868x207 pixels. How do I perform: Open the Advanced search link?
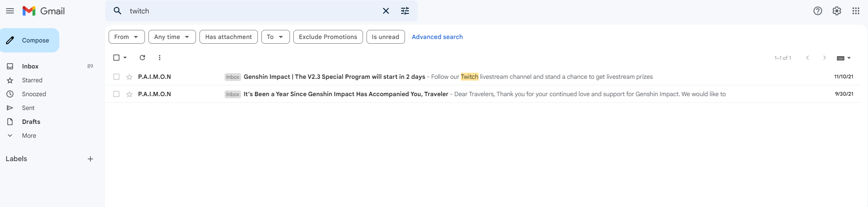[x=437, y=37]
